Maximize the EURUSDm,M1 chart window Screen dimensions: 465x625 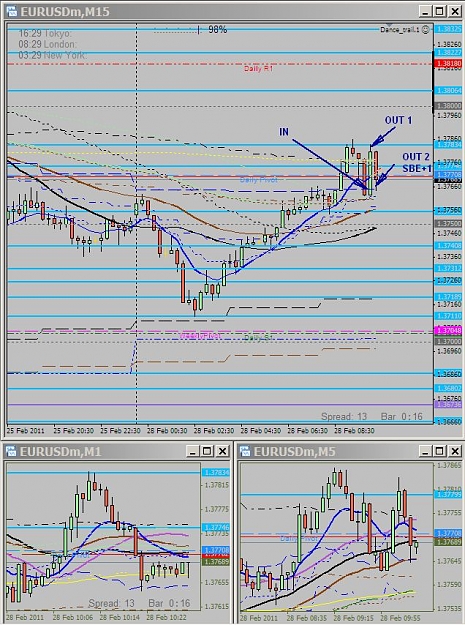click(207, 451)
